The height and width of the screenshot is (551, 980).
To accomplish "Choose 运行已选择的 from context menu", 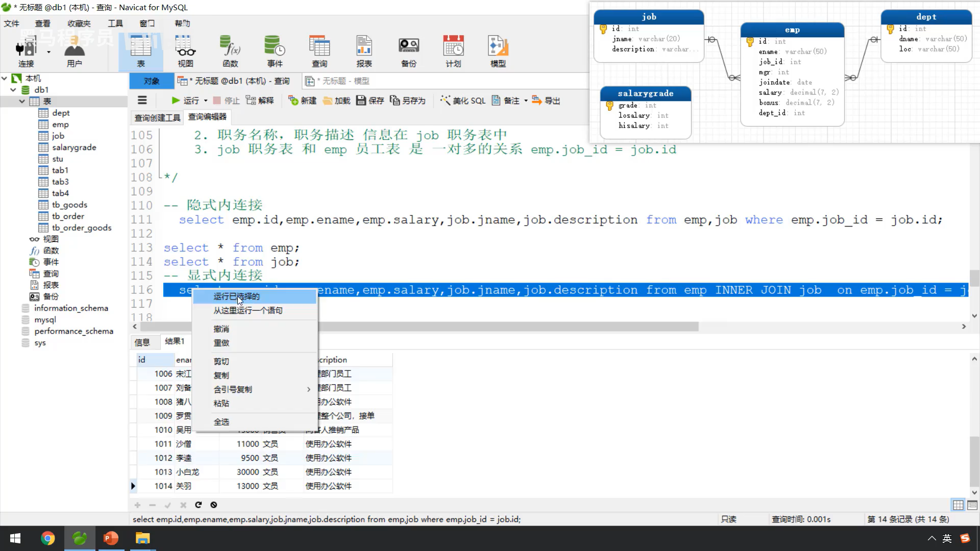I will [236, 296].
